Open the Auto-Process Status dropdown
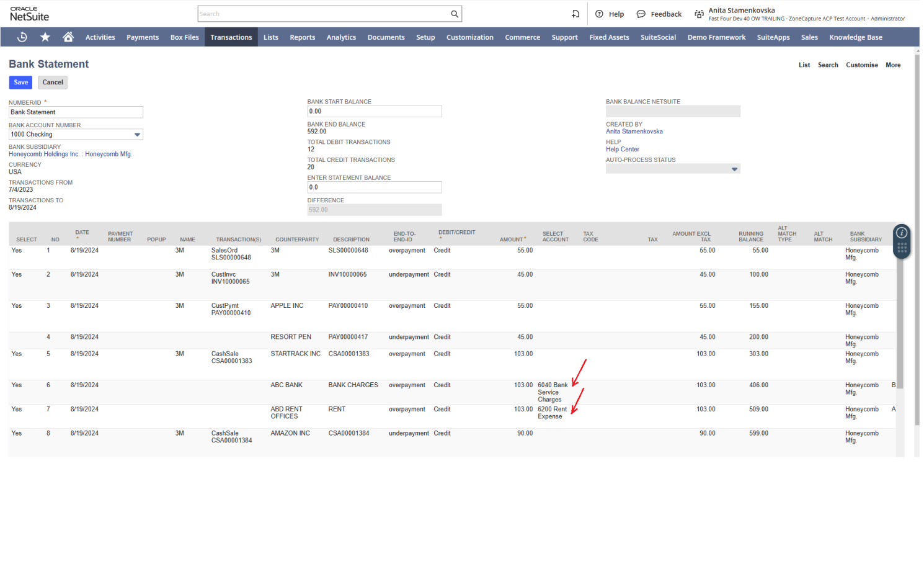Viewport: 924px width, 574px height. pos(735,169)
